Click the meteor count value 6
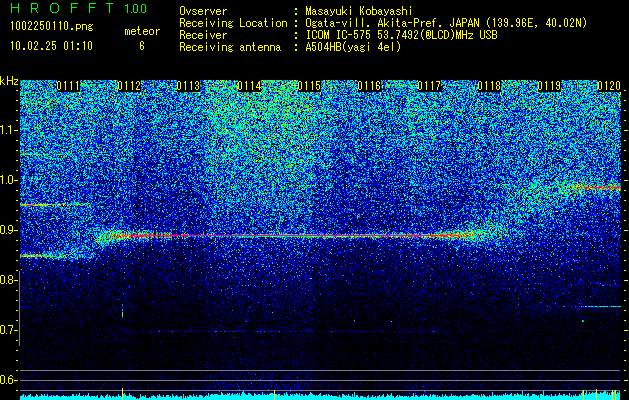629x400 pixels. pos(142,46)
